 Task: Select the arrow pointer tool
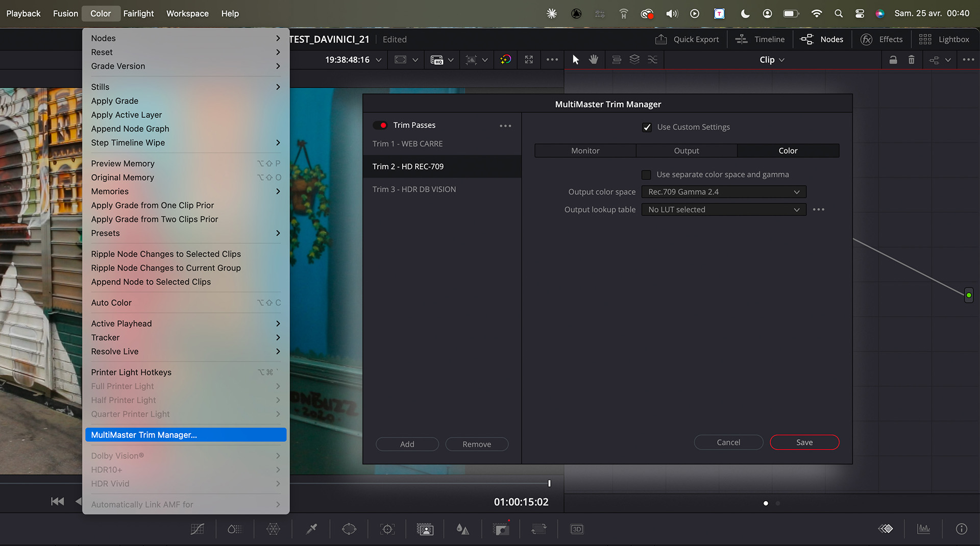(576, 60)
